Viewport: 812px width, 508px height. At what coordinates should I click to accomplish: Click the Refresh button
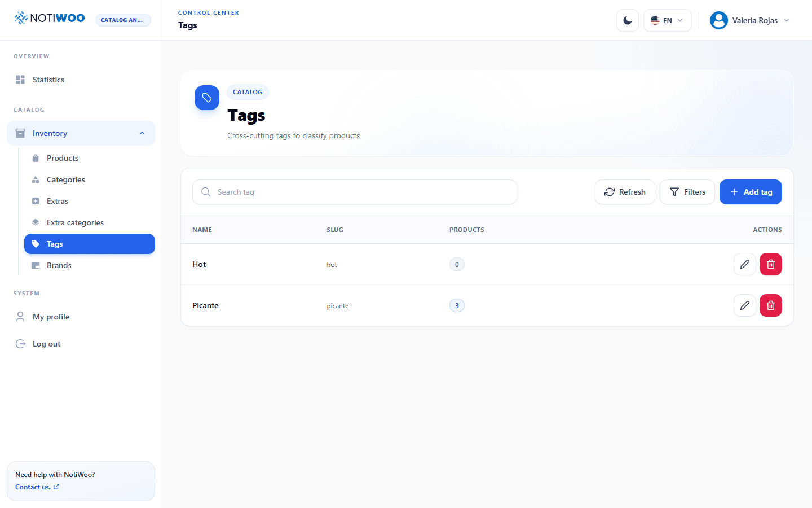point(625,192)
